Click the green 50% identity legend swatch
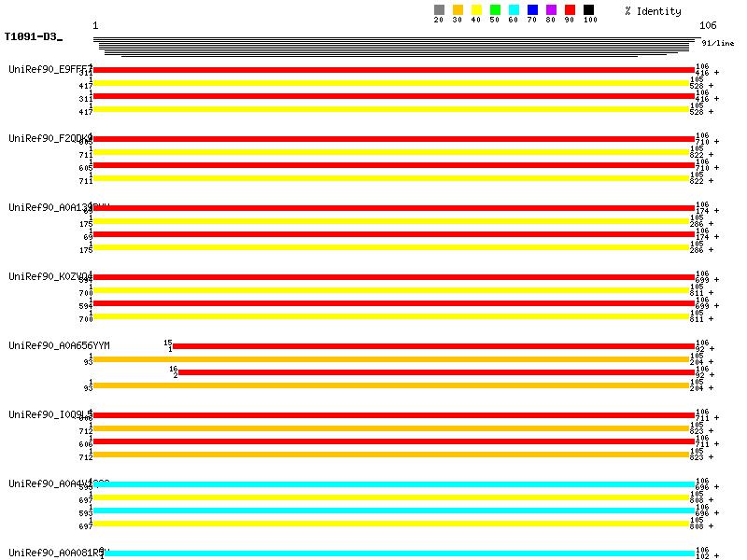This screenshot has height=560, width=747. (495, 10)
